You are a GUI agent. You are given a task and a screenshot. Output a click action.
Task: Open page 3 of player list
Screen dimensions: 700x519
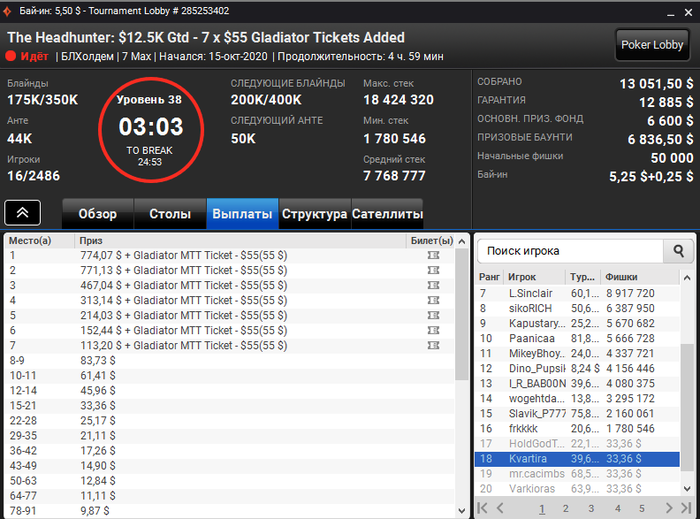pyautogui.click(x=591, y=508)
